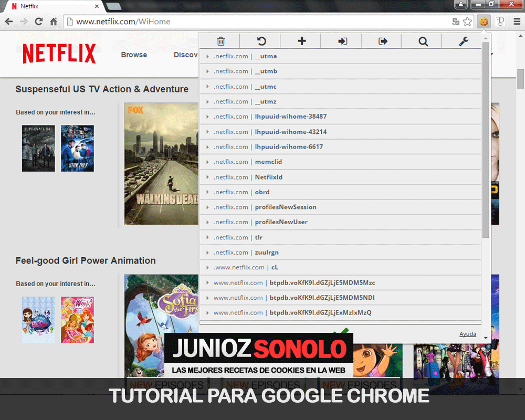Delete all cookies with the trash icon

point(220,41)
